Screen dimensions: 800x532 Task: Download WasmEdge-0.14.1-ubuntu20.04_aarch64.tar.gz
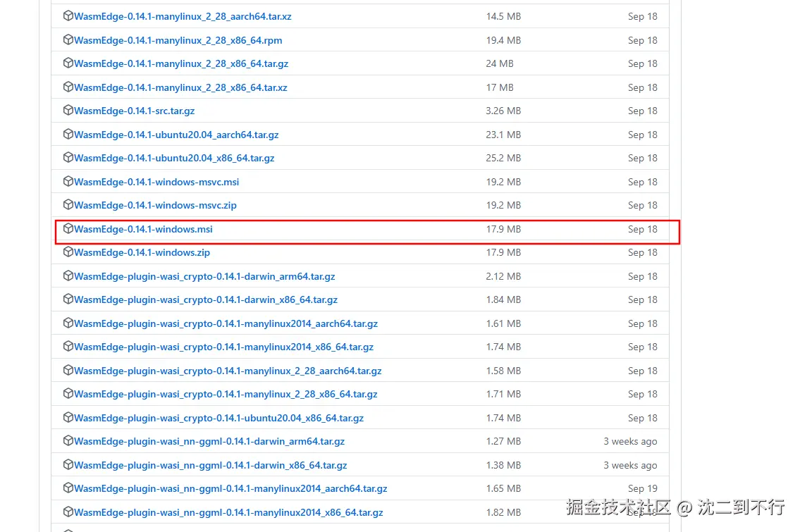click(x=176, y=135)
